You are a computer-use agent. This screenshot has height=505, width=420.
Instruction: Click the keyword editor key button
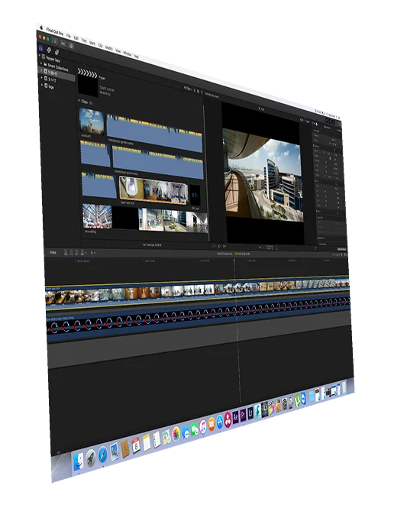tap(63, 43)
